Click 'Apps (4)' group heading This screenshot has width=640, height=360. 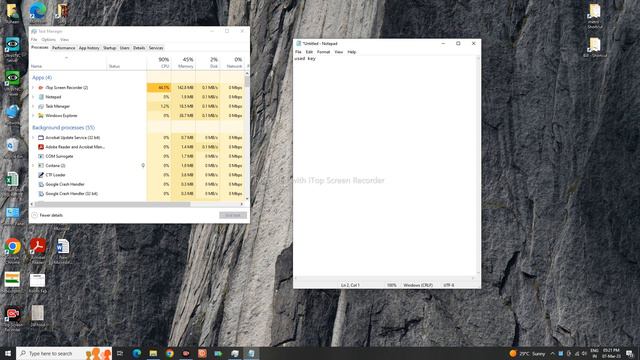click(x=42, y=78)
